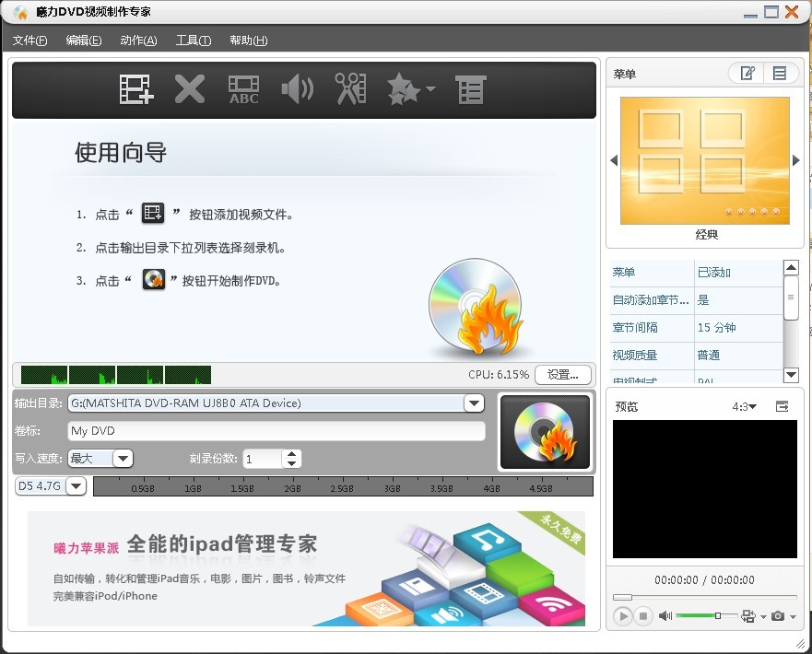Viewport: 812px width, 654px height.
Task: Click the delete X icon in toolbar
Action: click(x=190, y=89)
